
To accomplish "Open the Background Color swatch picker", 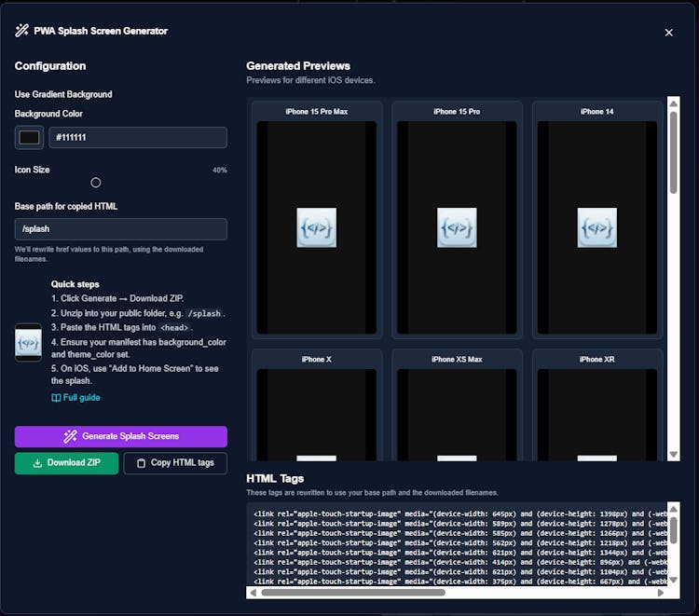I will [29, 138].
